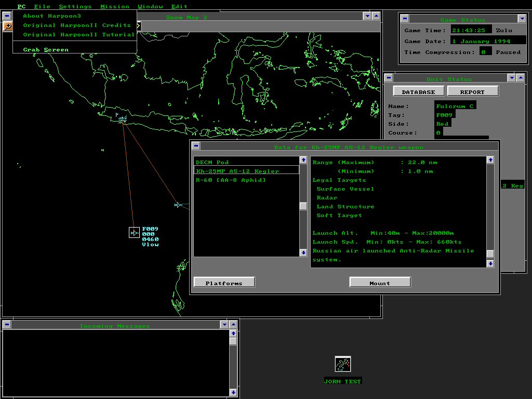This screenshot has height=399, width=532.
Task: Open system menu of Unit Status window
Action: pos(389,78)
